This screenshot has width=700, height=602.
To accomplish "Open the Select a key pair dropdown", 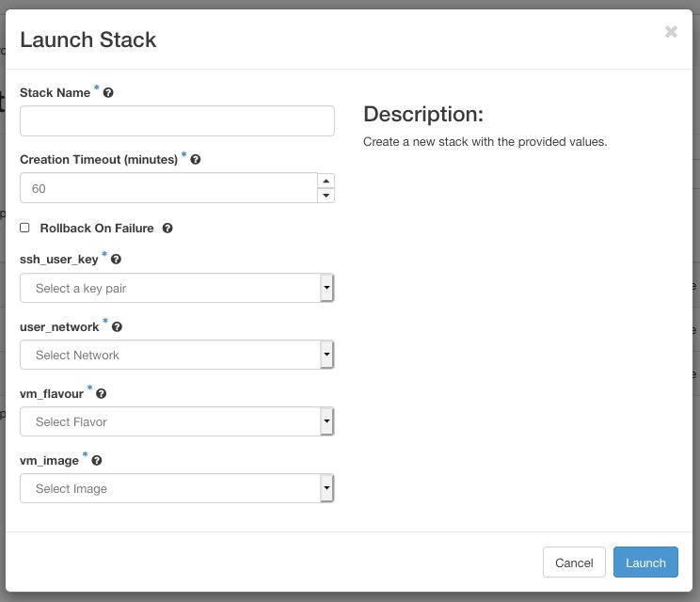I will (177, 288).
